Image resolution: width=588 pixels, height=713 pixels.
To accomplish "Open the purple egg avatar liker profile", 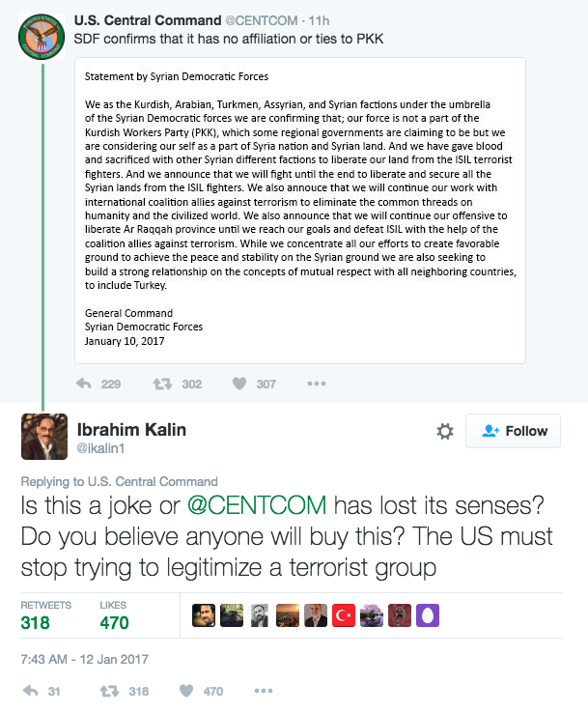I will [x=428, y=615].
